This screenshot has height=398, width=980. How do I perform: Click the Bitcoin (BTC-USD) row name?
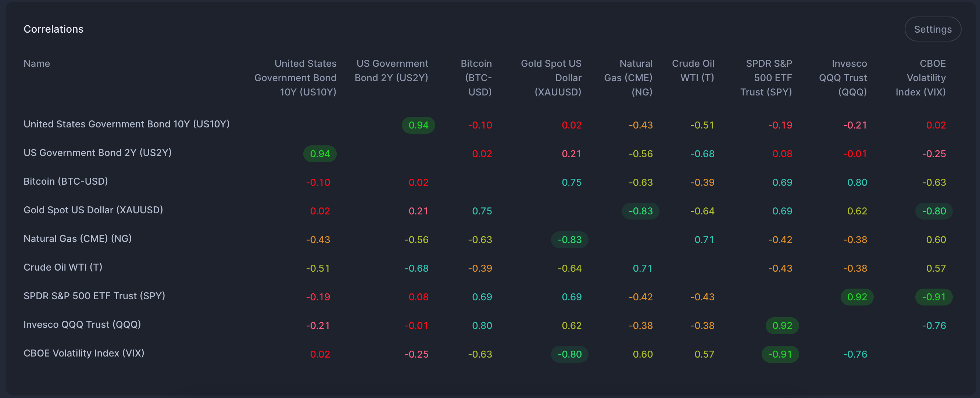[66, 181]
